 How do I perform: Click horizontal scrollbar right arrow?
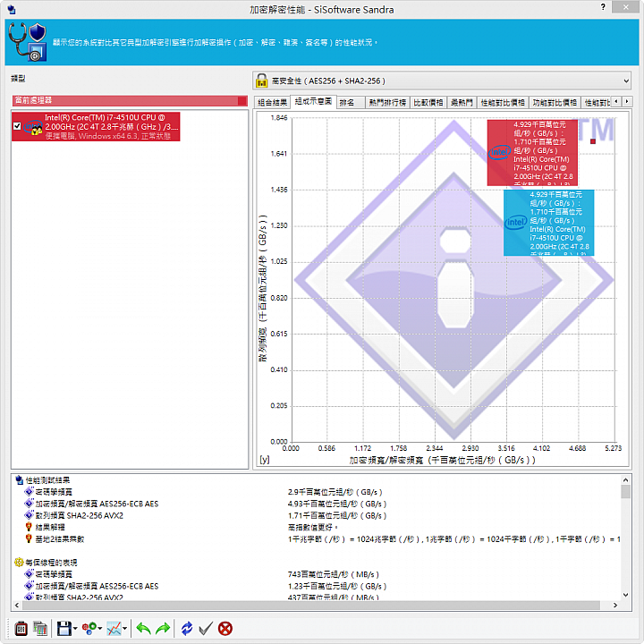coord(614,605)
